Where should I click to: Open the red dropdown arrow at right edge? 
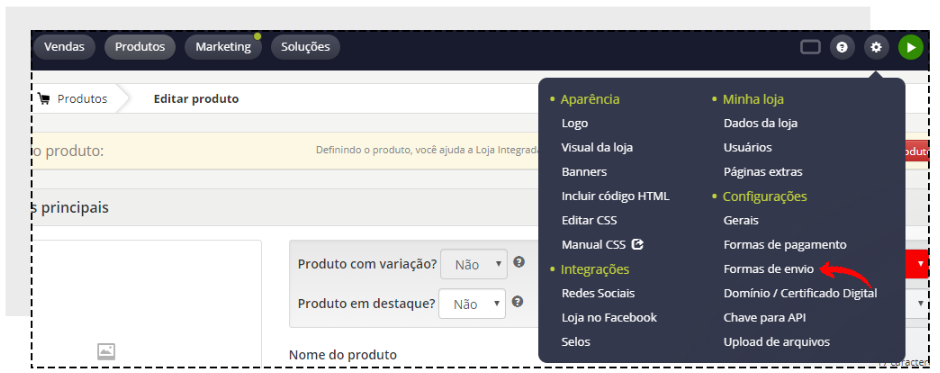tap(921, 264)
